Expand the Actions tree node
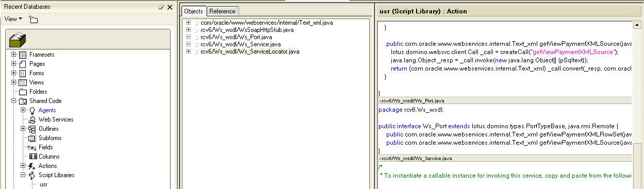Screen dimensions: 644x189 [x=23, y=166]
